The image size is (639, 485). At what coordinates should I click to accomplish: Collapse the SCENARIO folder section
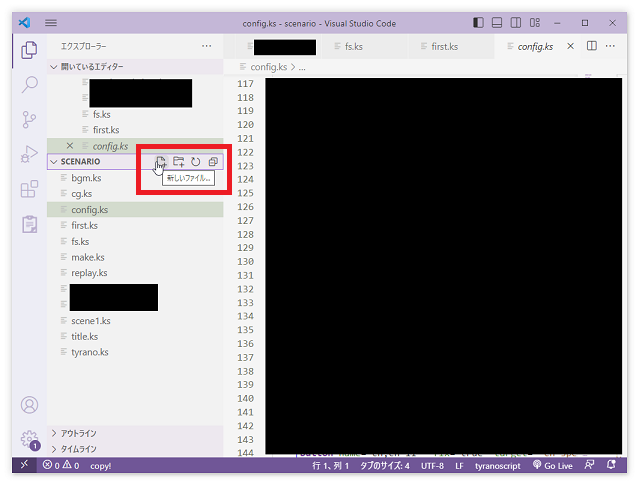click(54, 162)
